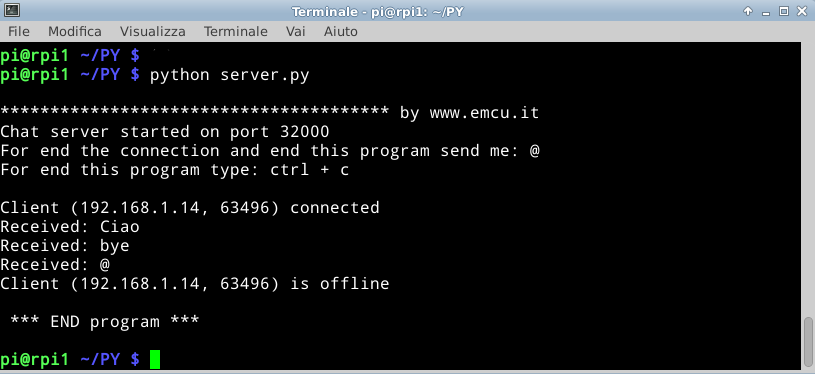This screenshot has width=815, height=374.
Task: Open the Terminale menu
Action: [x=235, y=32]
